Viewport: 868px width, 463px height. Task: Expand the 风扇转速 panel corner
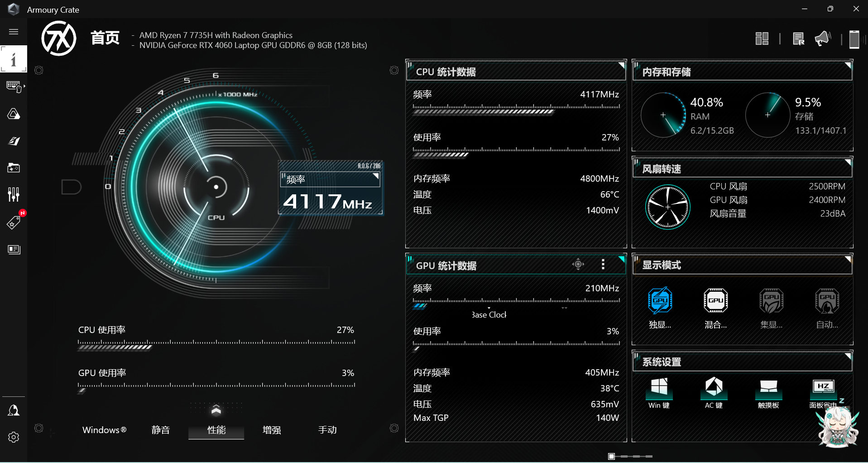848,162
